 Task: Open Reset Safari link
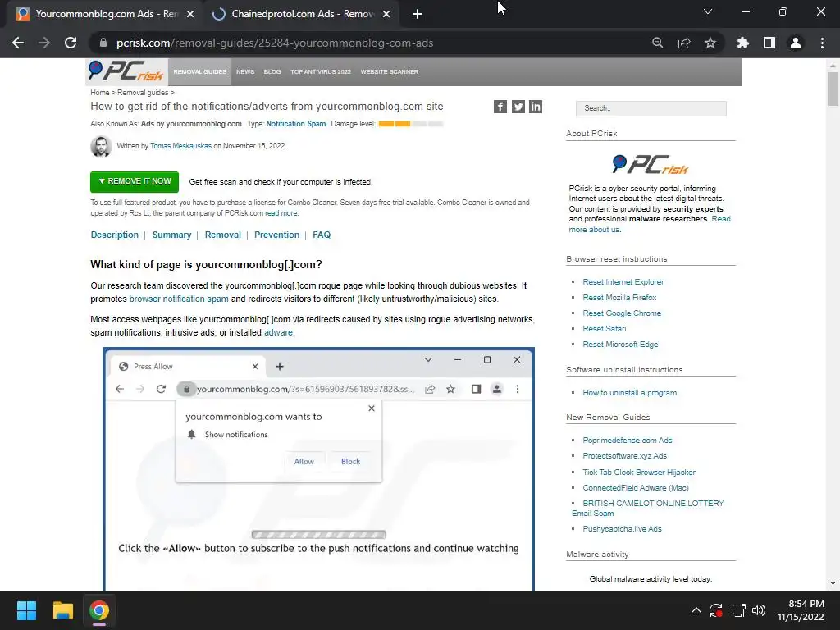coord(605,328)
